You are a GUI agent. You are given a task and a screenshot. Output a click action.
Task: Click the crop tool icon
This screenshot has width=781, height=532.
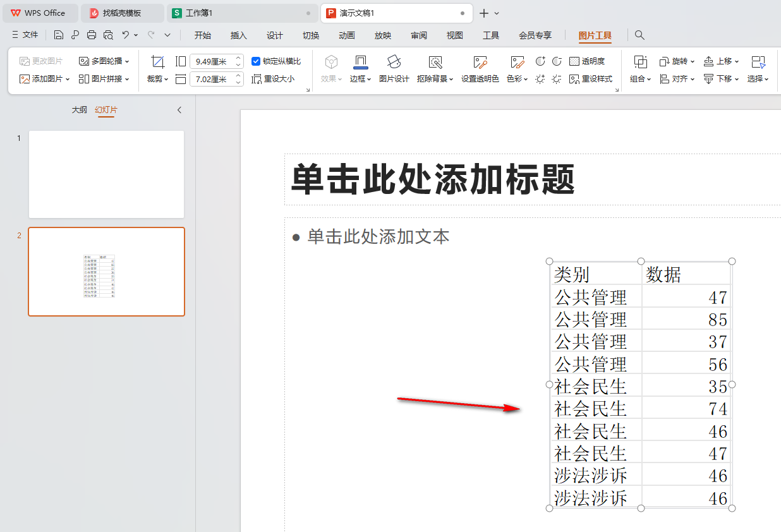pos(158,61)
